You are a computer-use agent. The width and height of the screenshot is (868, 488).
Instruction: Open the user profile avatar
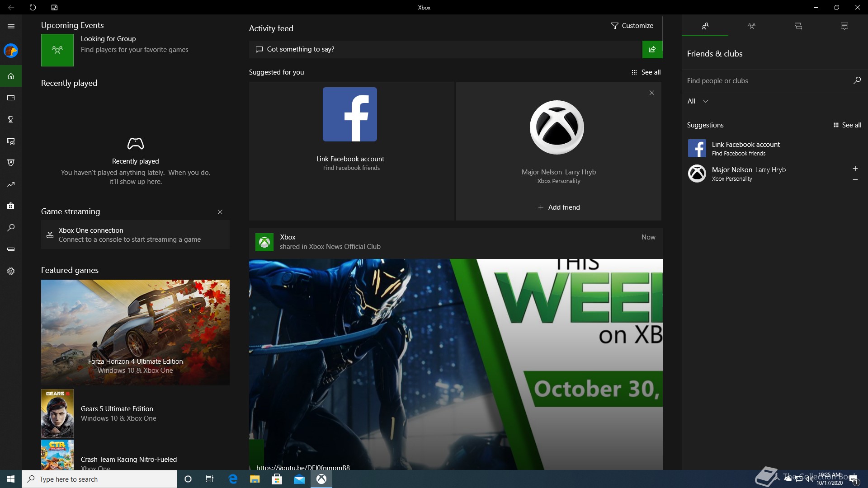coord(11,51)
